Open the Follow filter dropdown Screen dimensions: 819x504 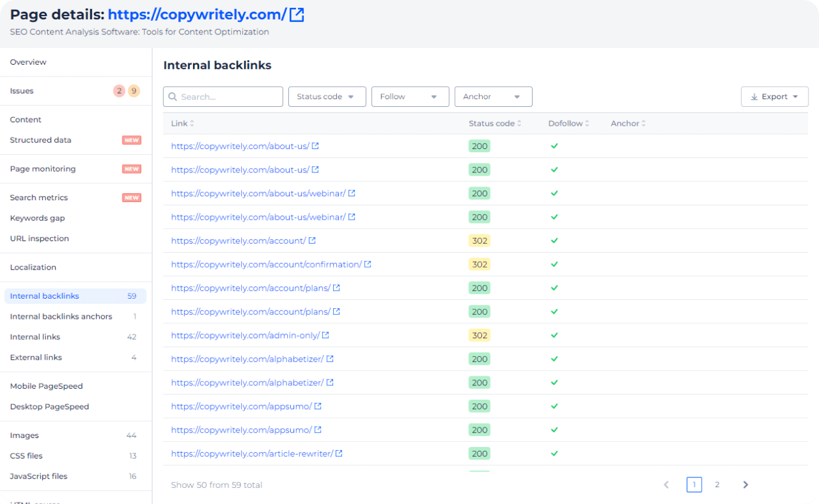point(410,97)
